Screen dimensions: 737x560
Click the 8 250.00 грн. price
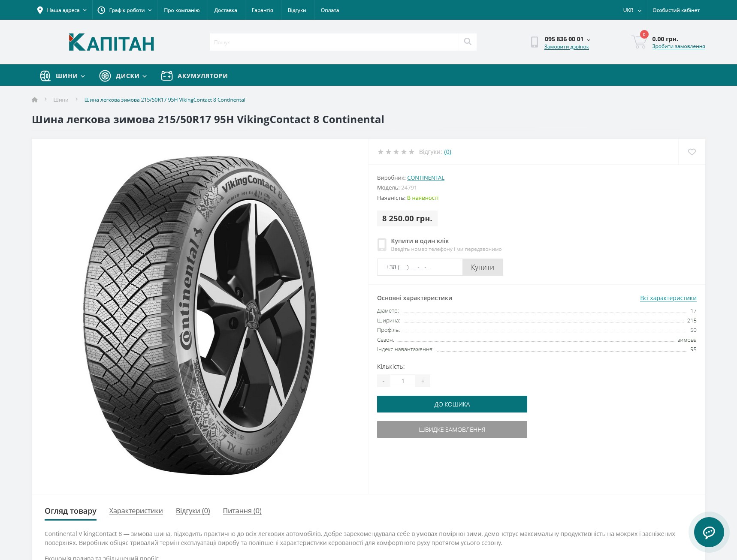coord(407,219)
